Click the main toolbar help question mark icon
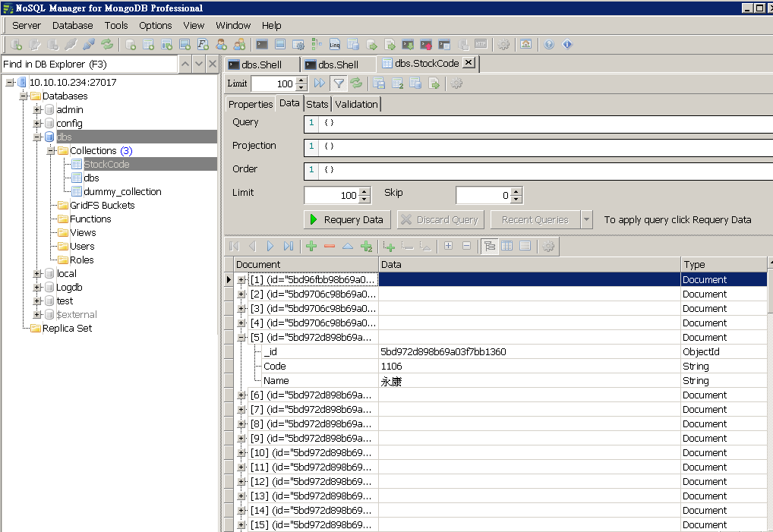The height and width of the screenshot is (532, 773). (x=549, y=45)
